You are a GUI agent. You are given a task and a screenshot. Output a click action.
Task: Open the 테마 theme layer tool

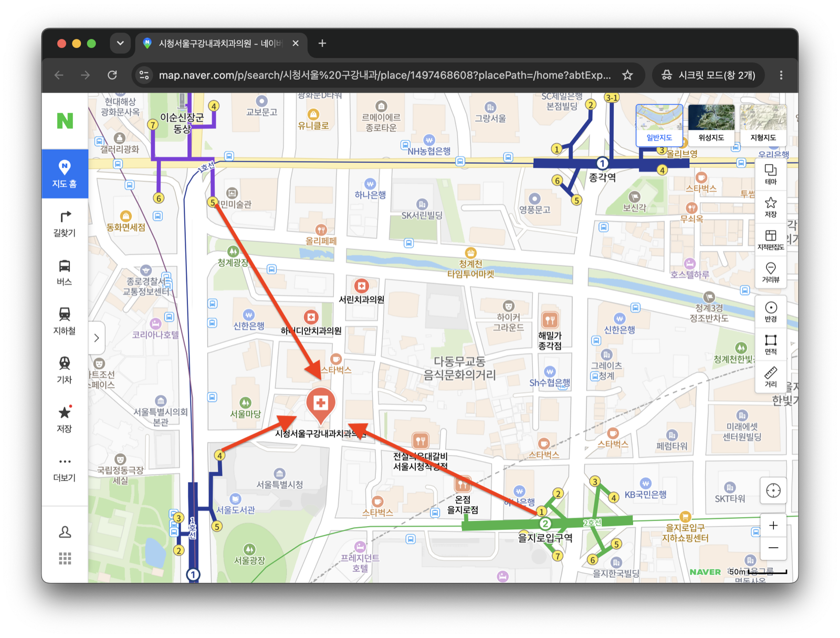point(771,175)
